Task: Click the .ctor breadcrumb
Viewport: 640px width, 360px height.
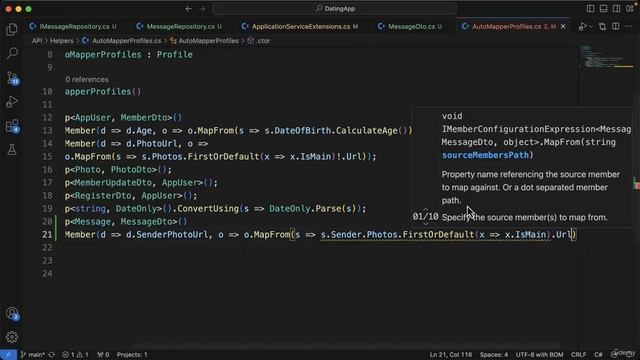Action: 259,41
